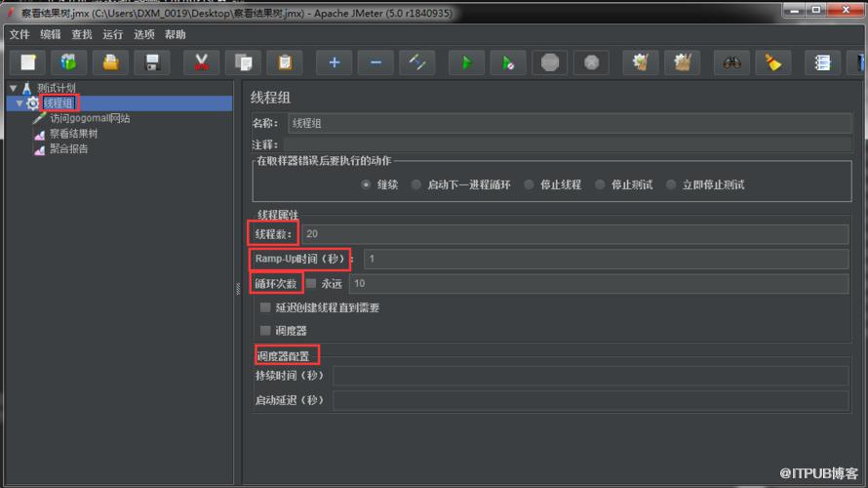The height and width of the screenshot is (488, 868).
Task: Select 聚合报告 listener in tree
Action: pos(68,149)
